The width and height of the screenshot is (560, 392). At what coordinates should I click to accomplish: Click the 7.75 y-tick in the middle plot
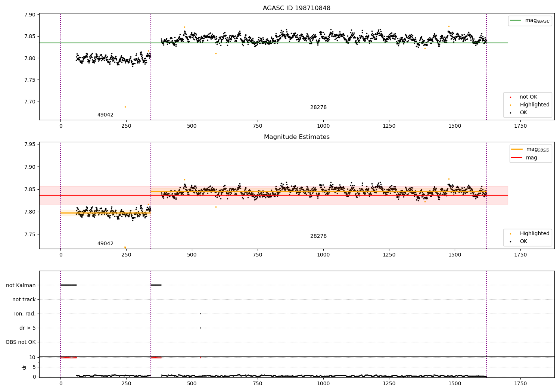pyautogui.click(x=30, y=234)
